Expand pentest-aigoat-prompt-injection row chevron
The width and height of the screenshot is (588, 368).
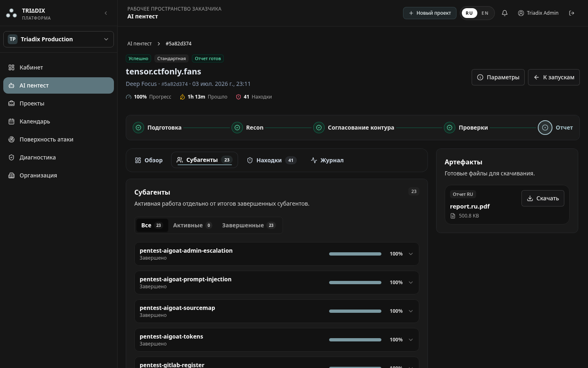(411, 283)
